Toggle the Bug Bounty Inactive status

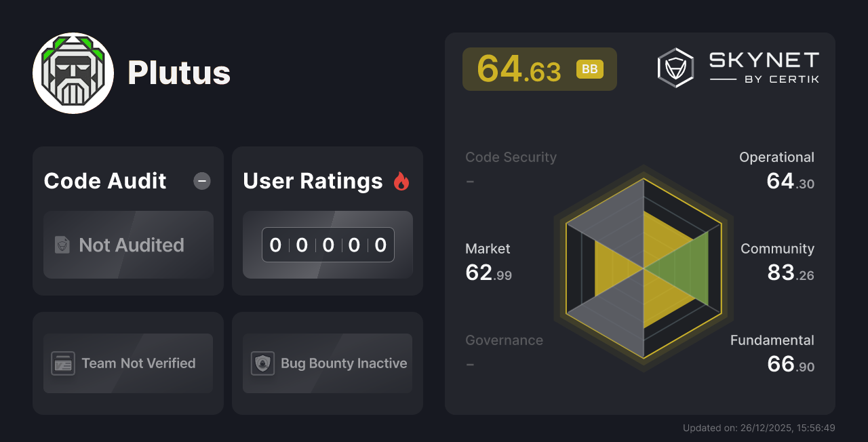(x=328, y=363)
